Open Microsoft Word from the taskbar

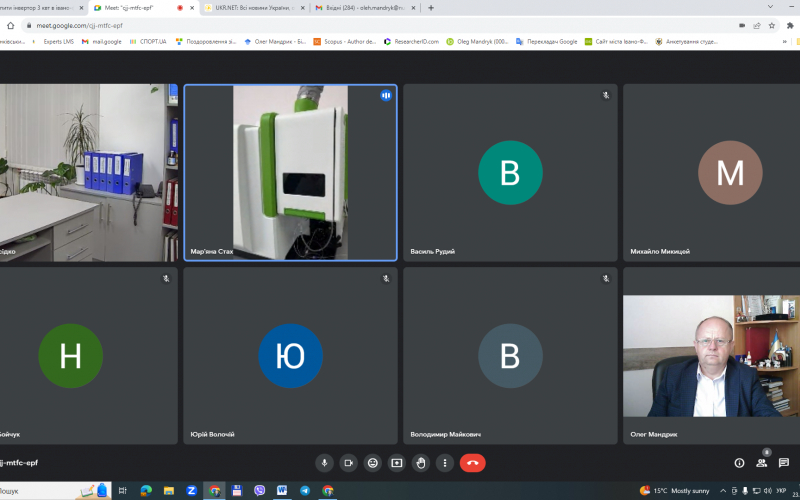pyautogui.click(x=282, y=491)
